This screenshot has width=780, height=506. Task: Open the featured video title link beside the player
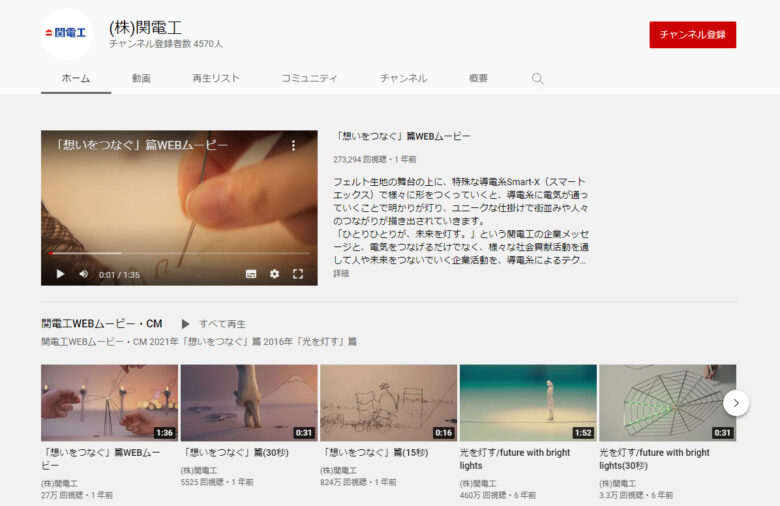tap(402, 136)
